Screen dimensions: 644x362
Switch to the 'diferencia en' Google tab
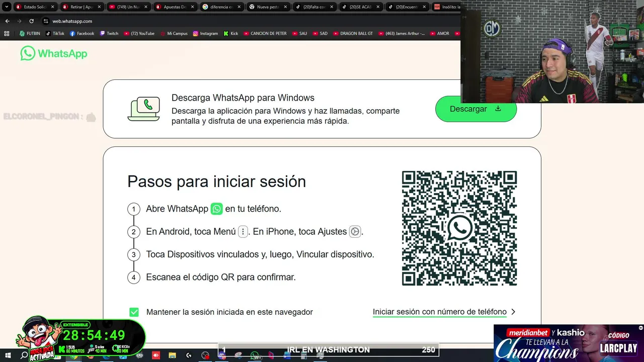(x=221, y=7)
